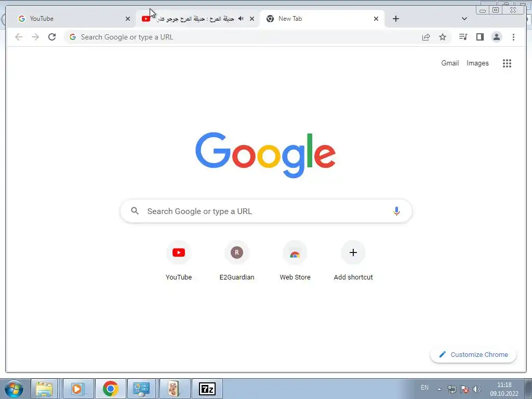Open Gmail link

click(450, 63)
